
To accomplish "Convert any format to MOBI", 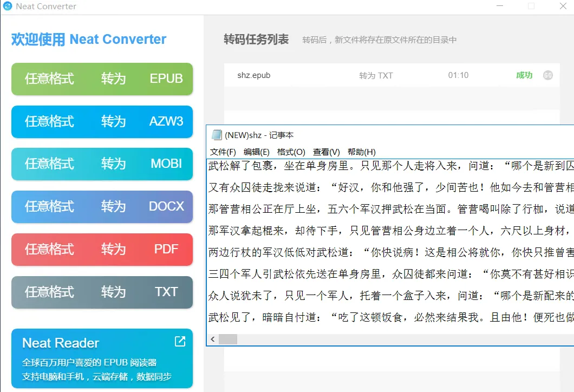I will [x=102, y=164].
